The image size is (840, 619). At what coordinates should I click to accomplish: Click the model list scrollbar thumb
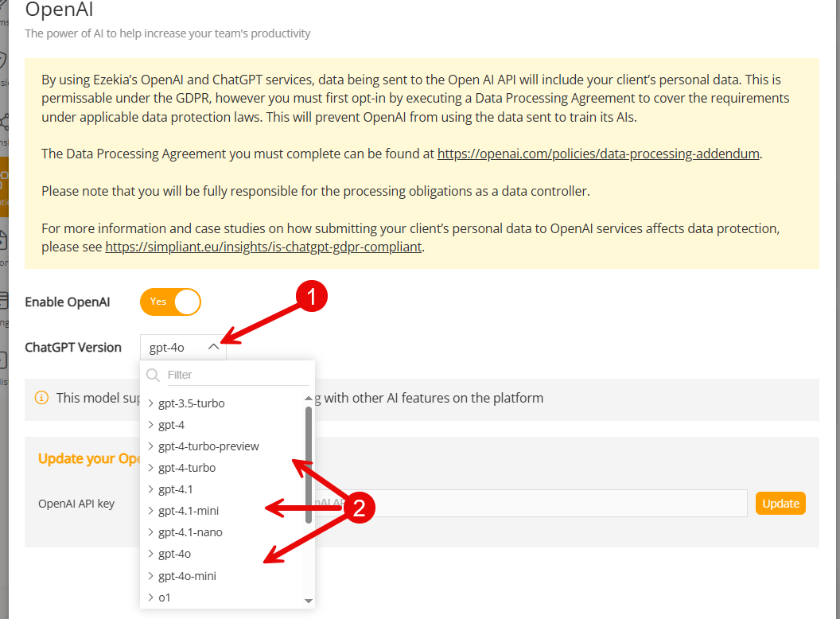point(308,465)
